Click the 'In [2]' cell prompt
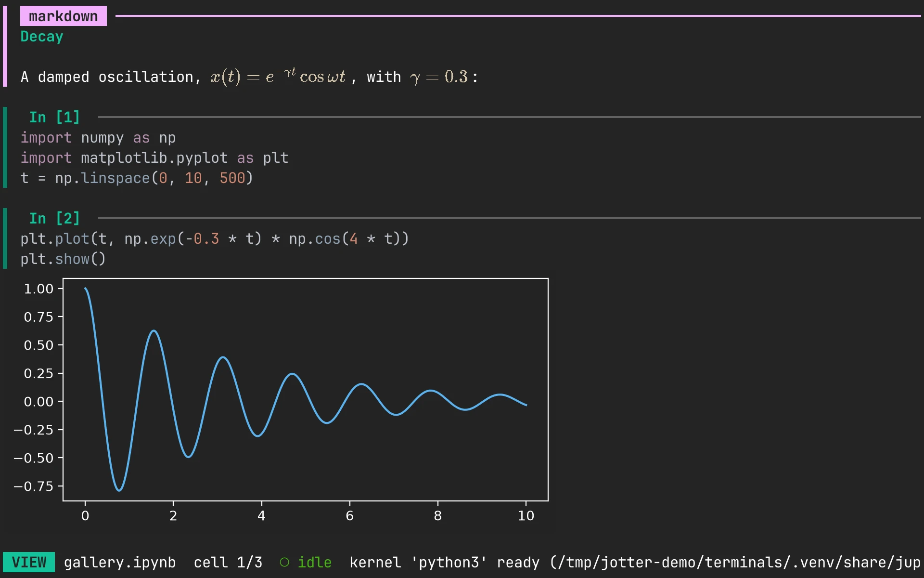This screenshot has height=578, width=924. [x=54, y=218]
